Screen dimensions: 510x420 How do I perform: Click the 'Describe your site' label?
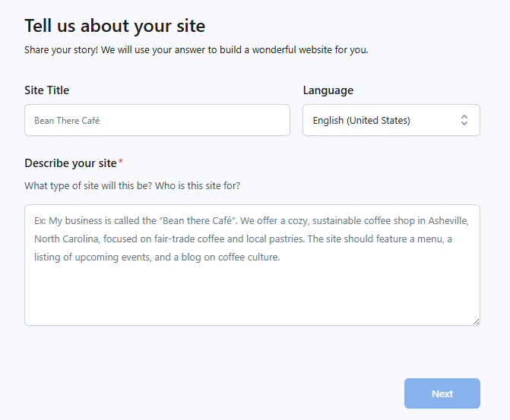pos(71,163)
